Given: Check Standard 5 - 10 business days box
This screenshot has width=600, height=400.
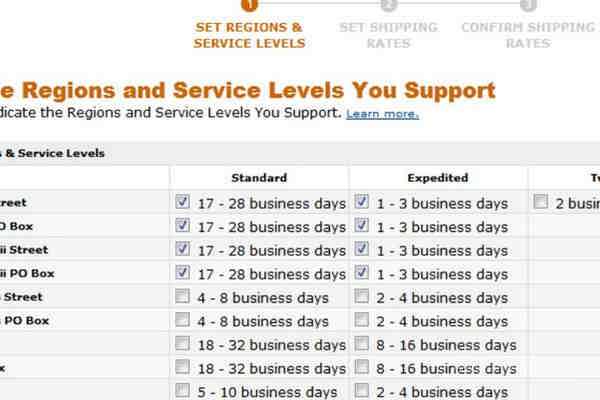Looking at the screenshot, I should coord(182,391).
